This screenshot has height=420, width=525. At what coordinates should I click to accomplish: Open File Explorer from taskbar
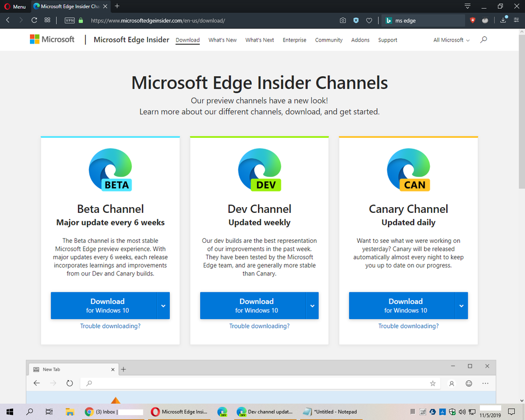click(70, 412)
